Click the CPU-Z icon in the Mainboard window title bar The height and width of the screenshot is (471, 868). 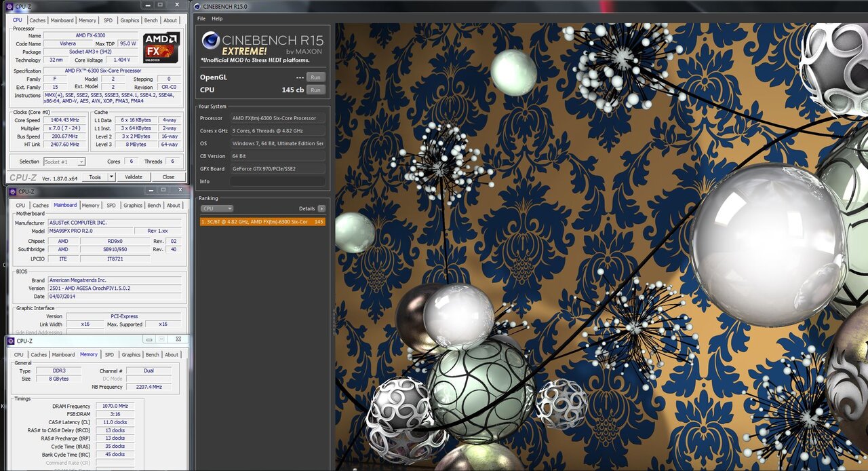click(12, 191)
